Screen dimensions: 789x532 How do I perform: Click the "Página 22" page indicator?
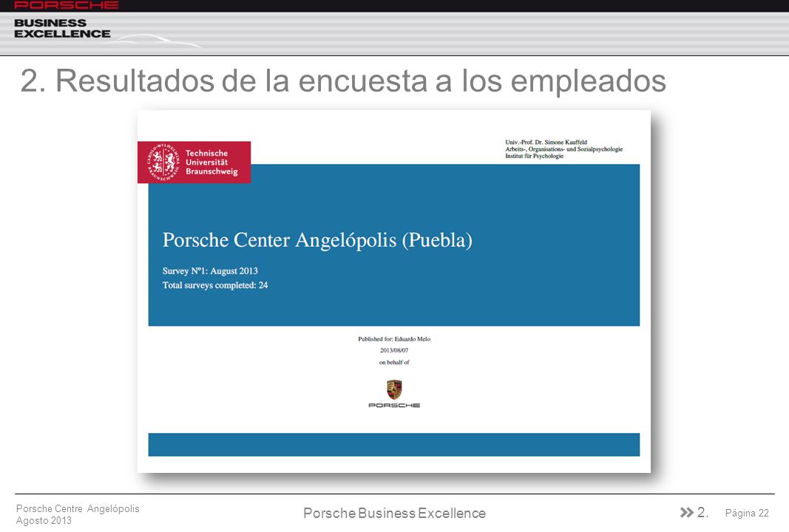pos(747,513)
